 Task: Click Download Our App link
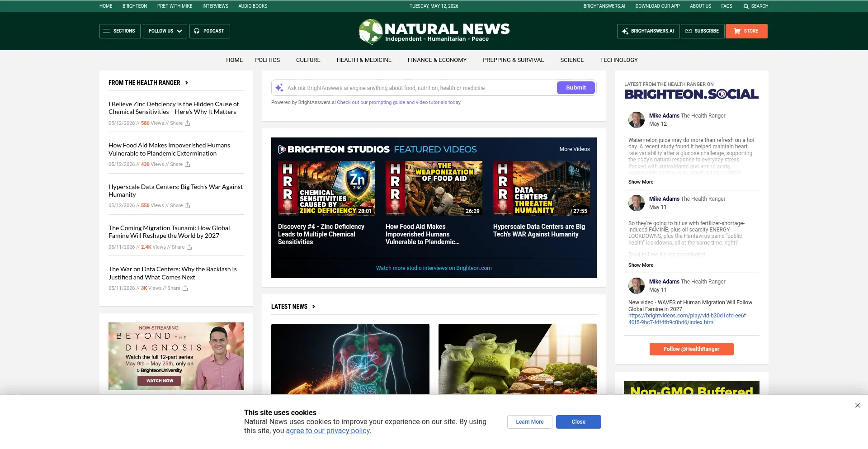coord(657,6)
